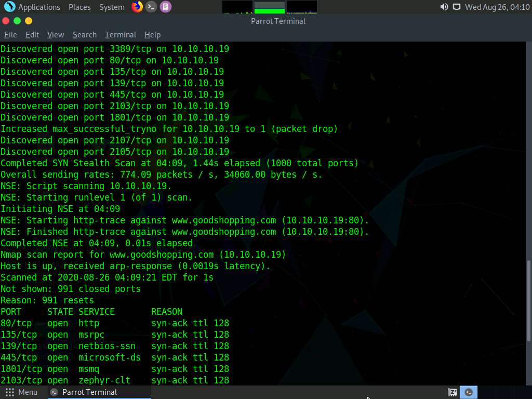Open the View menu
Screen dimensions: 532x399
pos(56,35)
